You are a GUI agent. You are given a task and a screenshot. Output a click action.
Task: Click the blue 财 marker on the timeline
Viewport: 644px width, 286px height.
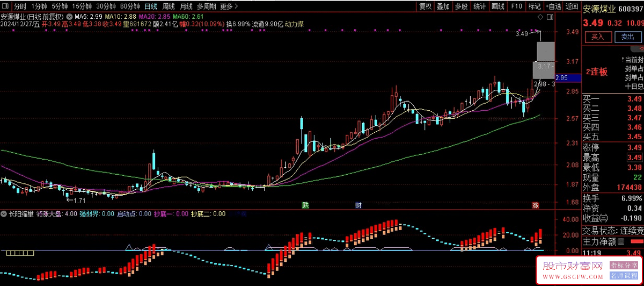tap(358, 205)
